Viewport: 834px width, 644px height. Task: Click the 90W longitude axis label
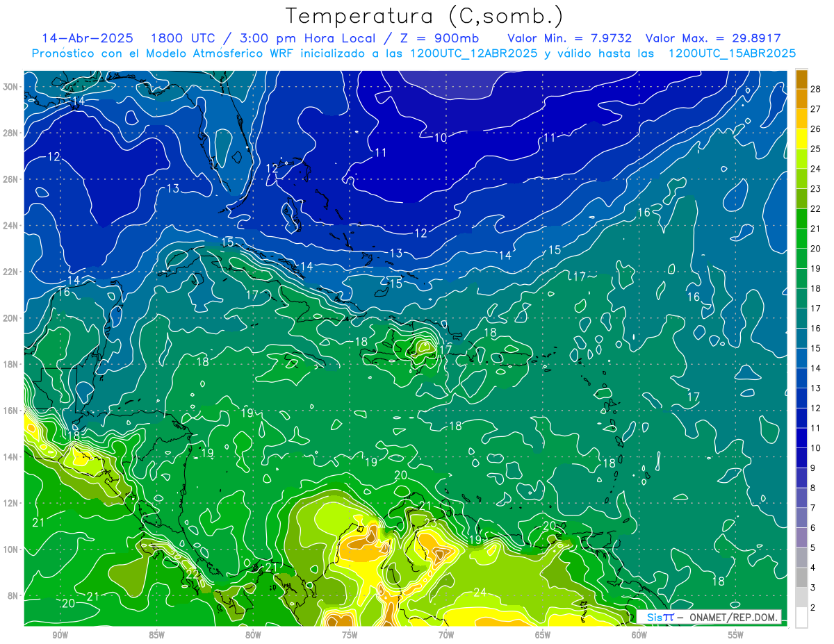tap(60, 635)
